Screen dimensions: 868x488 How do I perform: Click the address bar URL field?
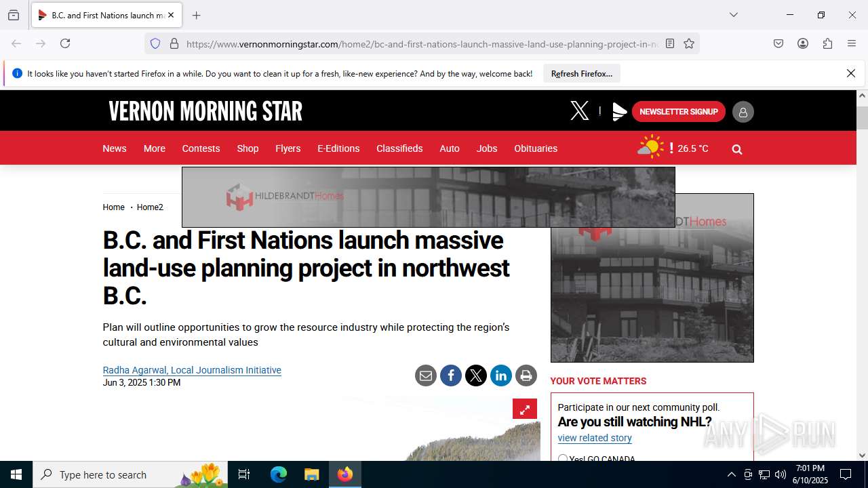[420, 44]
